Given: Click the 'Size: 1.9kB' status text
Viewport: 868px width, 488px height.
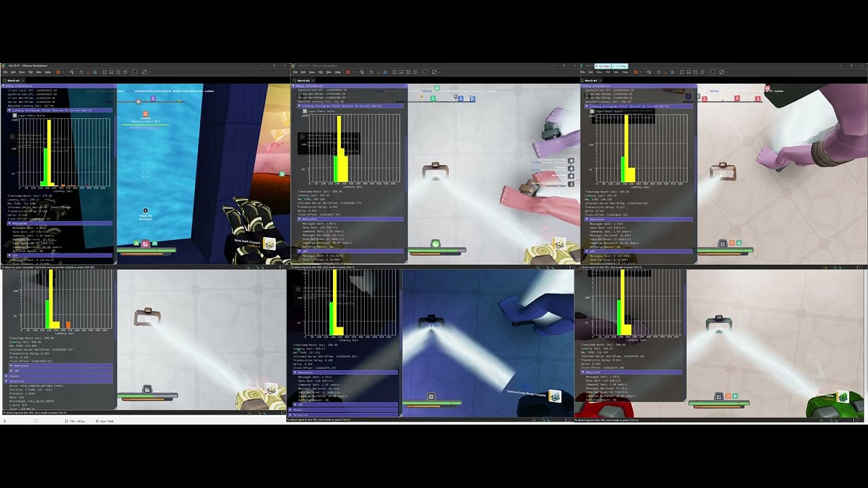Looking at the screenshot, I should [x=106, y=421].
